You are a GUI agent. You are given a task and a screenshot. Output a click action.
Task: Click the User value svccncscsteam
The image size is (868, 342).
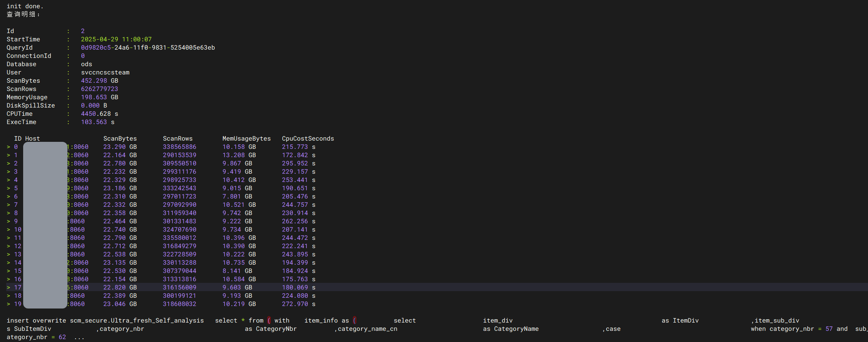tap(105, 72)
